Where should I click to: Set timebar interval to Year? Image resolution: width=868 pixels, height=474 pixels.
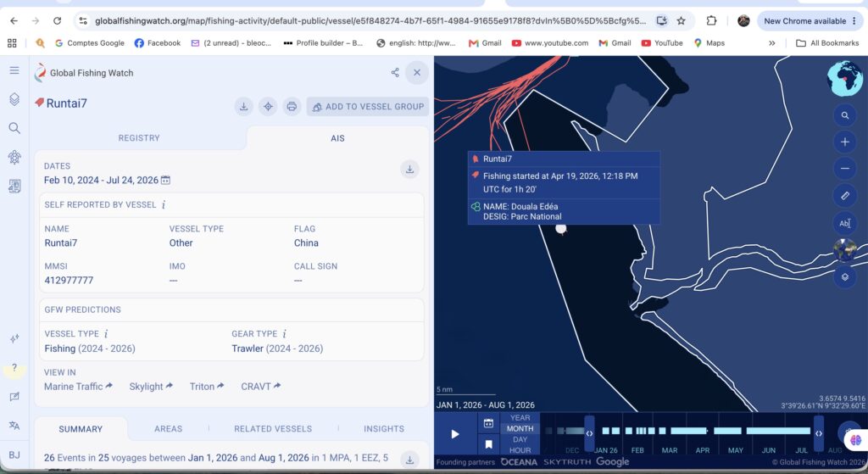tap(520, 417)
